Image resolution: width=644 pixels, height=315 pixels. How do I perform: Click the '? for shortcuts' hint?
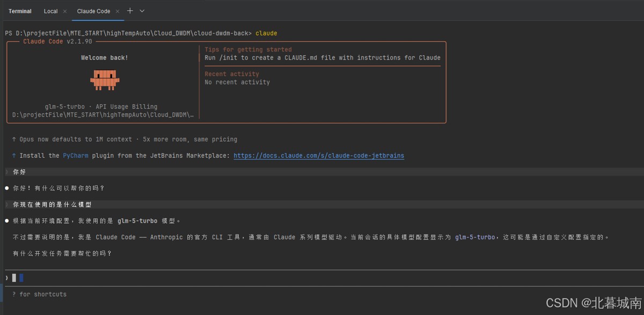click(x=39, y=294)
